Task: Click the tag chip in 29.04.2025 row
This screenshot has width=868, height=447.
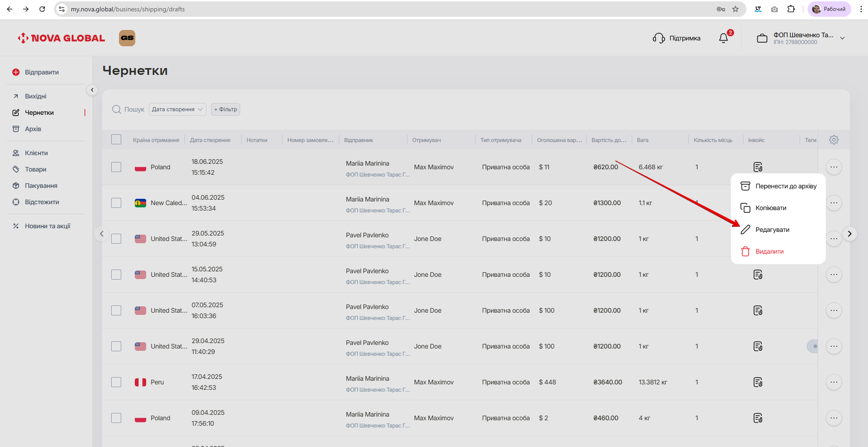Action: coord(812,346)
